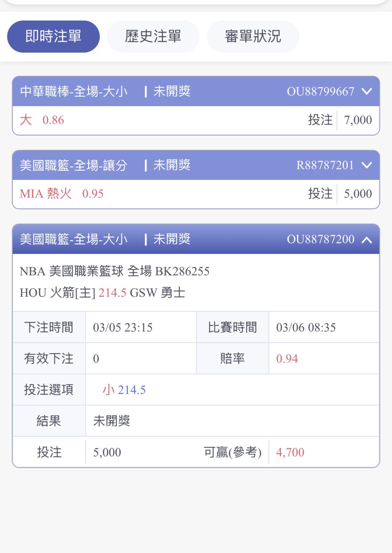Click bet number R88787201
Screen dimensions: 392x553
325,165
